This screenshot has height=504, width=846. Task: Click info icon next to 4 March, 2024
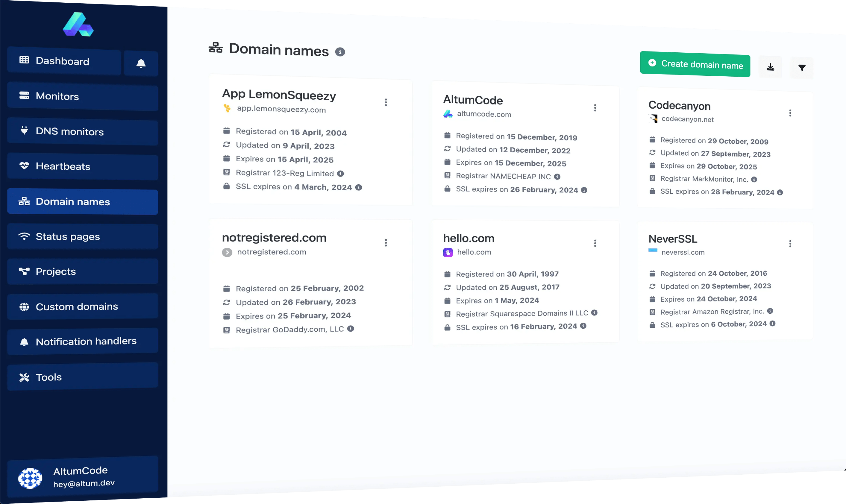point(359,187)
